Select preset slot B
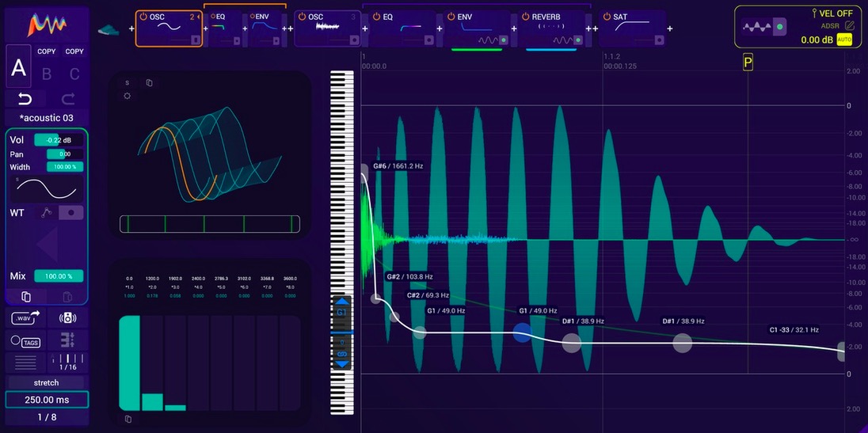This screenshot has width=868, height=433. (x=47, y=74)
